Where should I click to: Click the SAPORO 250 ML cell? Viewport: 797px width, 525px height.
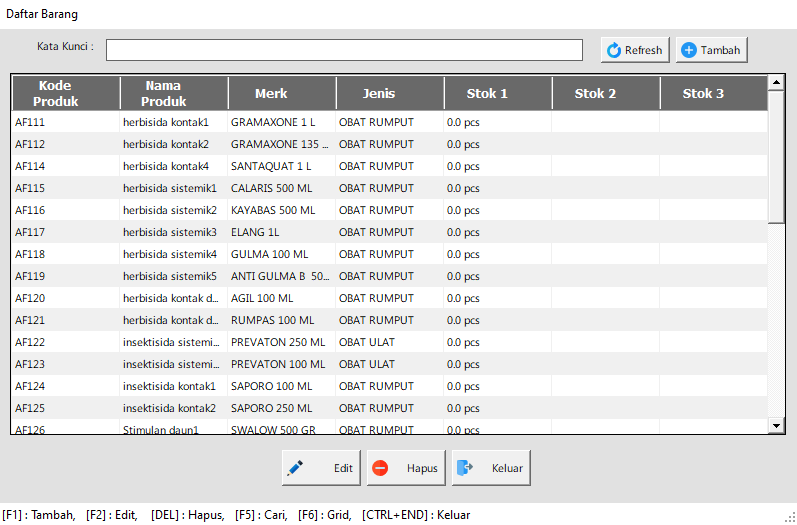pyautogui.click(x=282, y=408)
